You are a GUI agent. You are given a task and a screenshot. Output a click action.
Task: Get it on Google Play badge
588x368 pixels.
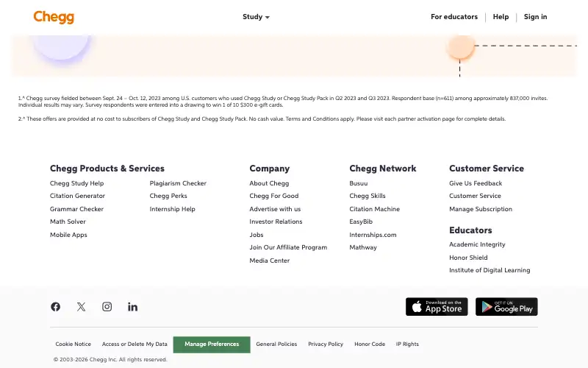506,307
